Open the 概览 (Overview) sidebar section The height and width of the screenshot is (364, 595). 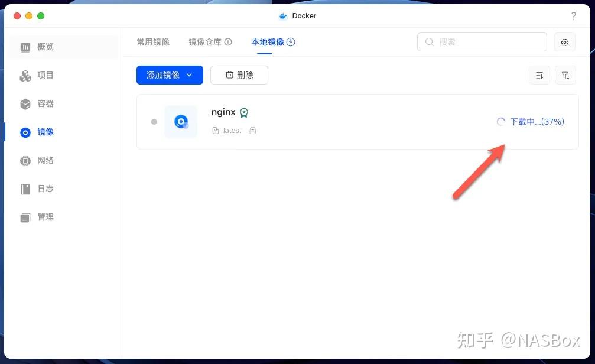pyautogui.click(x=45, y=47)
